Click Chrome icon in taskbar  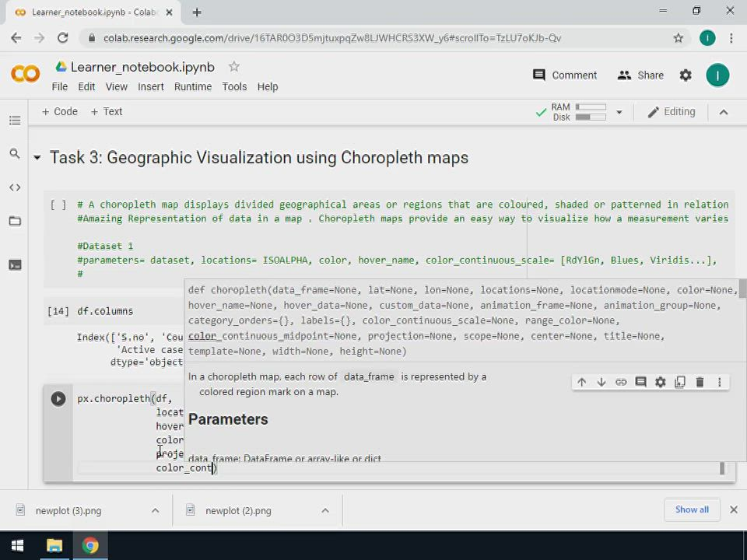pyautogui.click(x=90, y=546)
